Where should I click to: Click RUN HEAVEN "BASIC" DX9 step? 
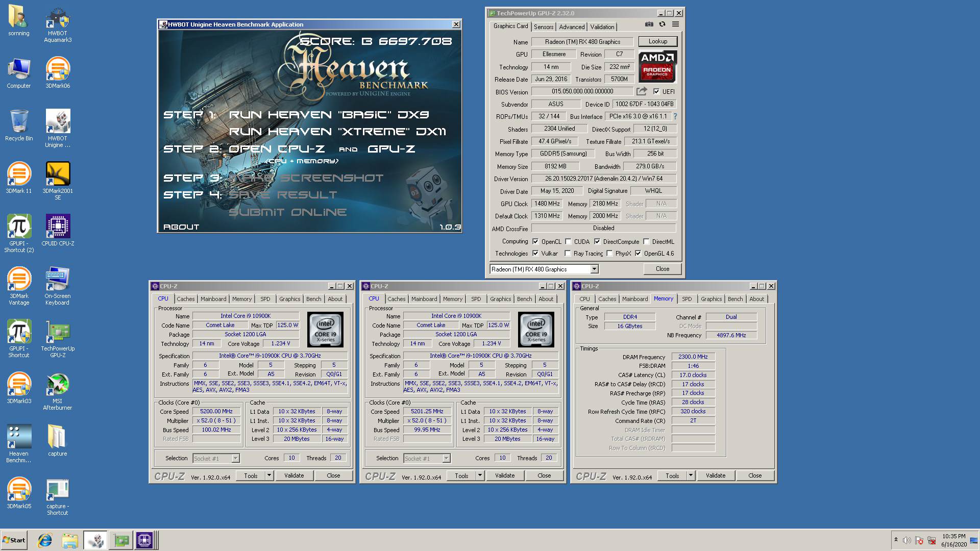point(329,115)
